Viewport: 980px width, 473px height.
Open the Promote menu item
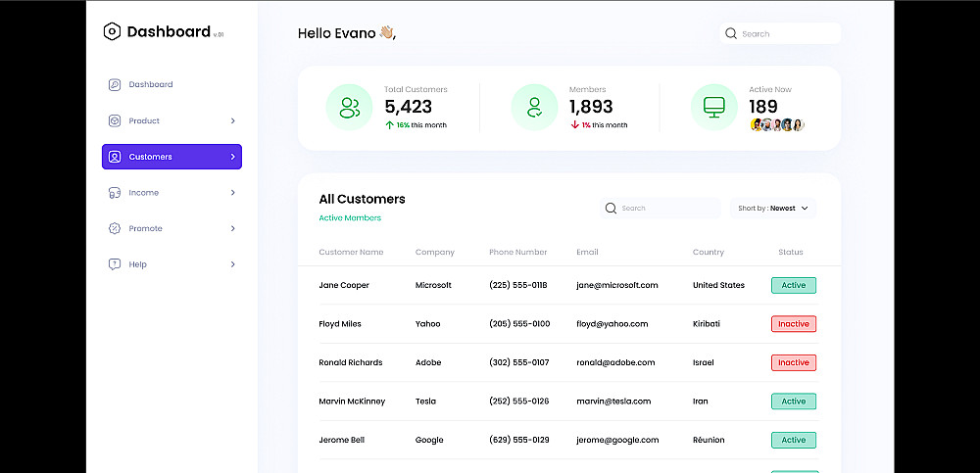(171, 229)
